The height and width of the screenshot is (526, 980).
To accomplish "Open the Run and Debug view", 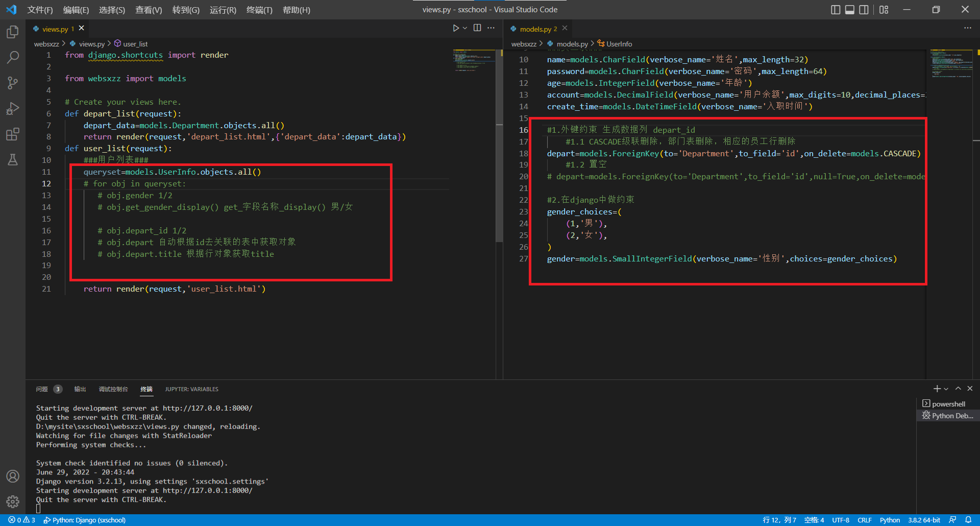I will [x=13, y=108].
